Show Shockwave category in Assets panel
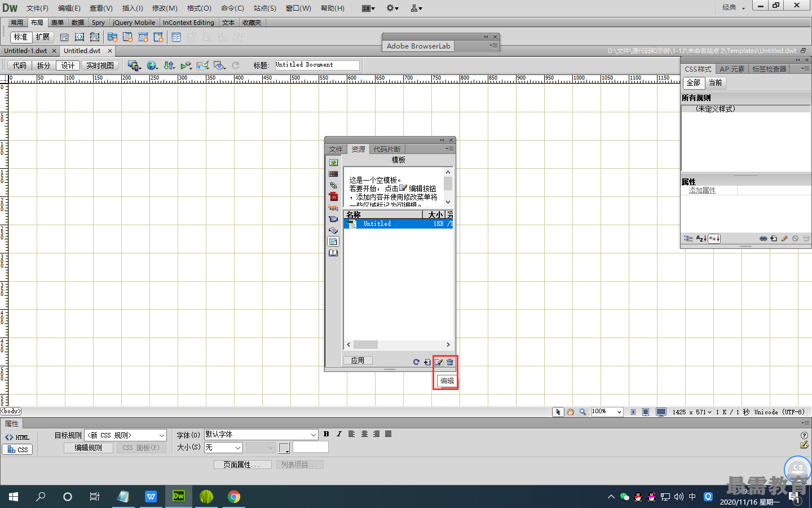Screen dimensions: 812x508 pos(333,208)
